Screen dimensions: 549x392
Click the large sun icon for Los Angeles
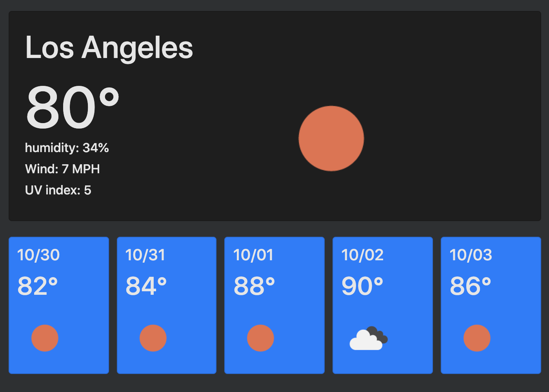coord(331,138)
